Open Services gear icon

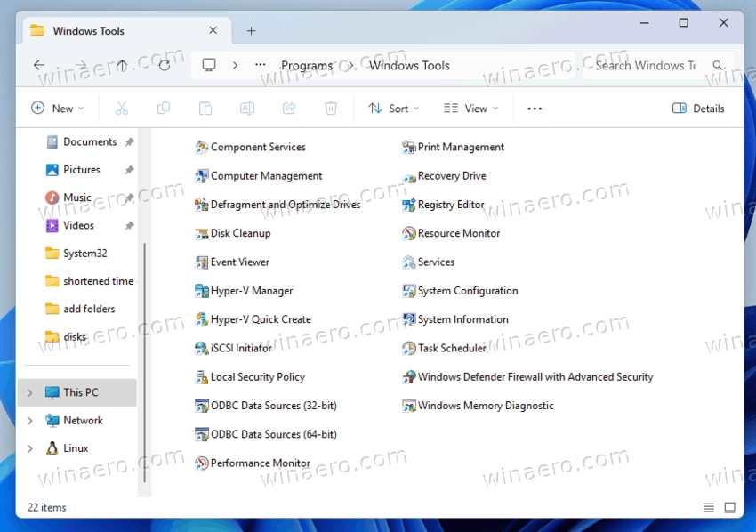coord(409,262)
